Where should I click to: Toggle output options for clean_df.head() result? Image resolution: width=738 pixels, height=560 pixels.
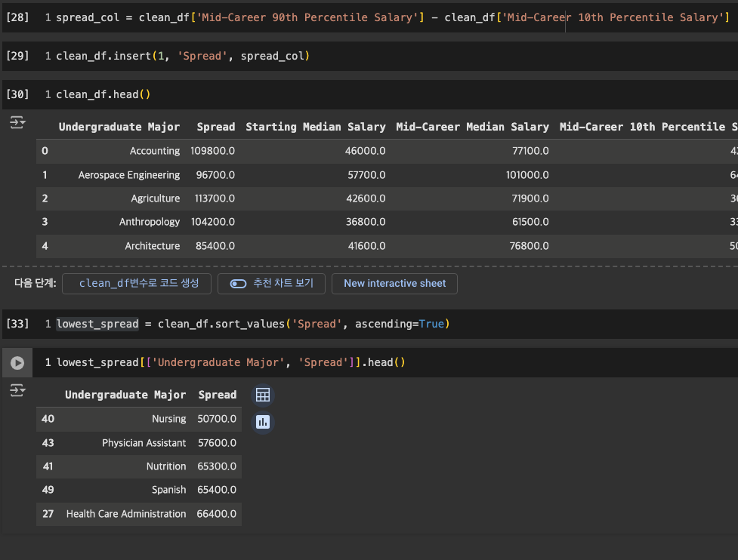(17, 123)
